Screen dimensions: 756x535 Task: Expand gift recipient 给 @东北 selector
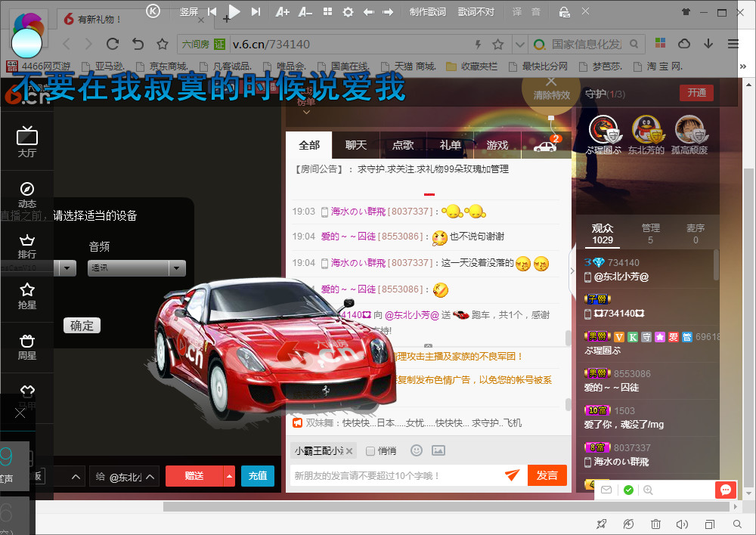tap(125, 477)
